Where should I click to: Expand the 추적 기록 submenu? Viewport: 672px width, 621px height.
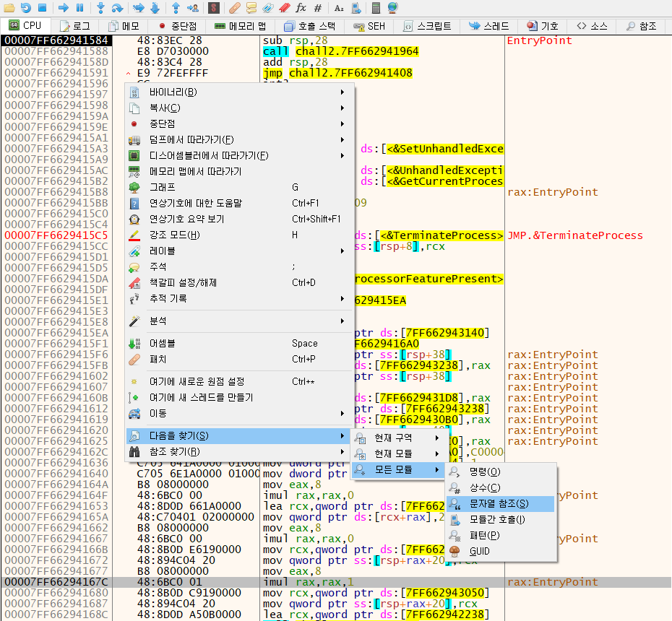[x=240, y=298]
